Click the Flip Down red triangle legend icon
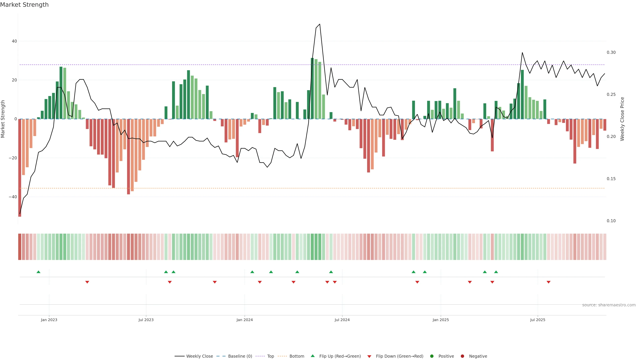Viewport: 644px width, 362px height. click(369, 356)
